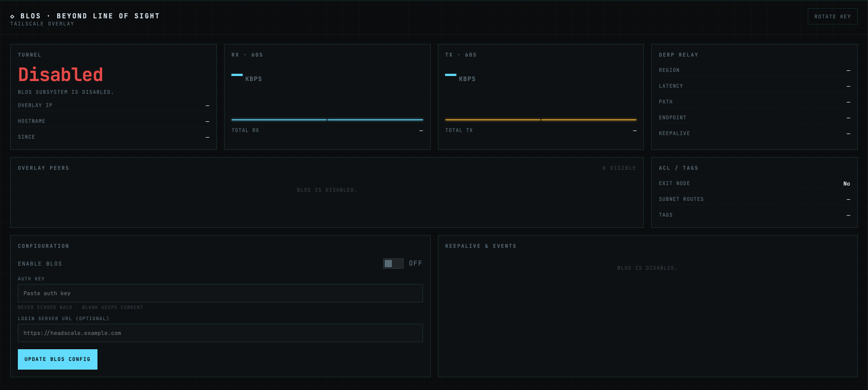Click the BLOS diamond logo icon
The height and width of the screenshot is (390, 868).
click(x=13, y=16)
